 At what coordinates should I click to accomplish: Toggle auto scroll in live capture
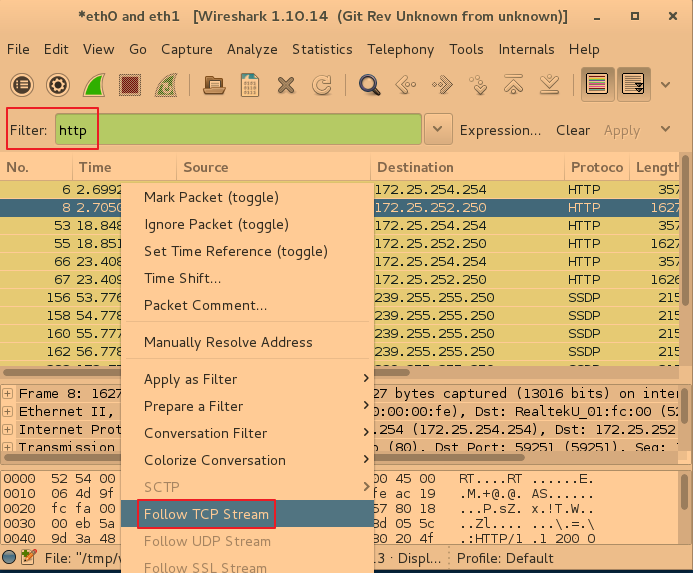click(x=633, y=85)
